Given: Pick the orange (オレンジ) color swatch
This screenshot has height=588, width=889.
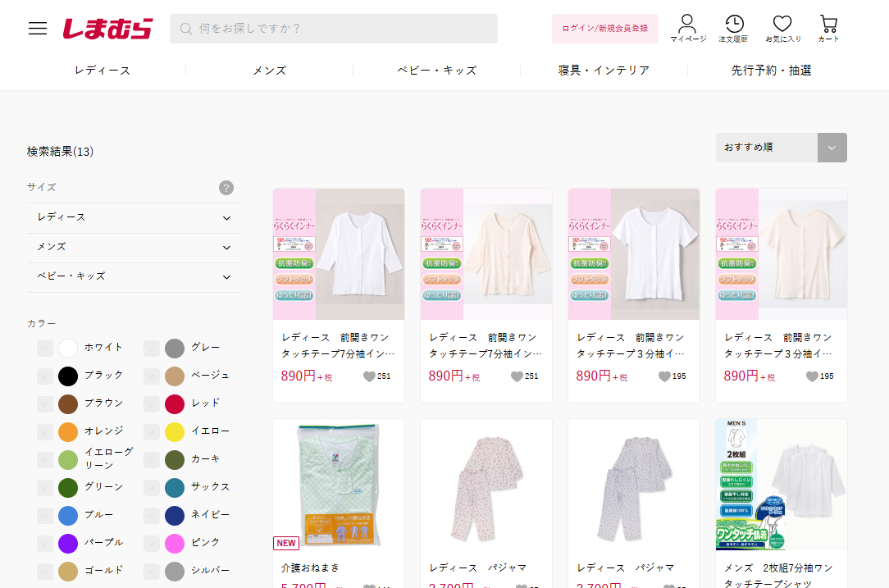Looking at the screenshot, I should click(68, 431).
